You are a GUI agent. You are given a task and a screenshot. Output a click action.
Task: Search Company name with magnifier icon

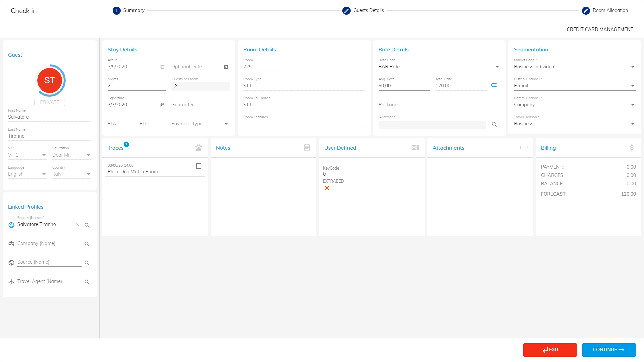pos(87,244)
